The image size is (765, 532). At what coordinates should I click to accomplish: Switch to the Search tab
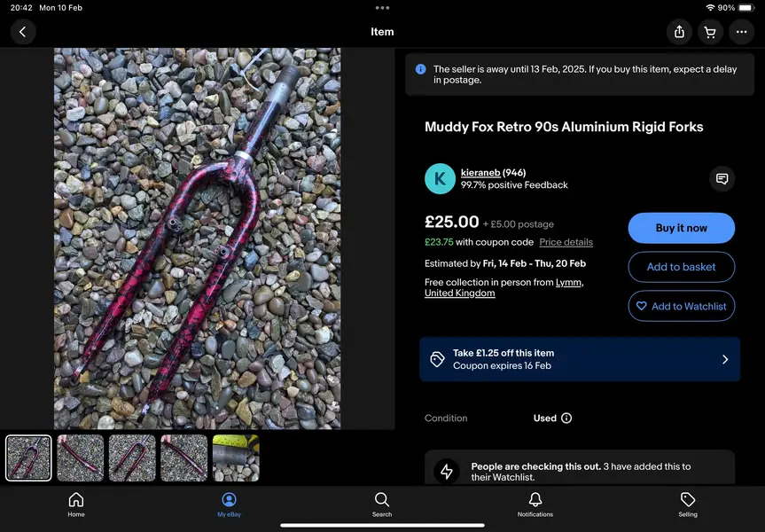point(382,505)
